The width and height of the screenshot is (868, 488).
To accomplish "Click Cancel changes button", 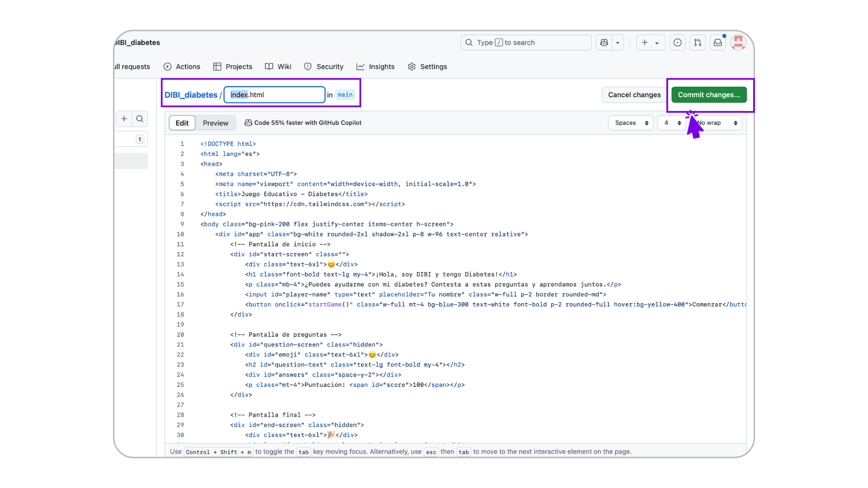I will 634,95.
